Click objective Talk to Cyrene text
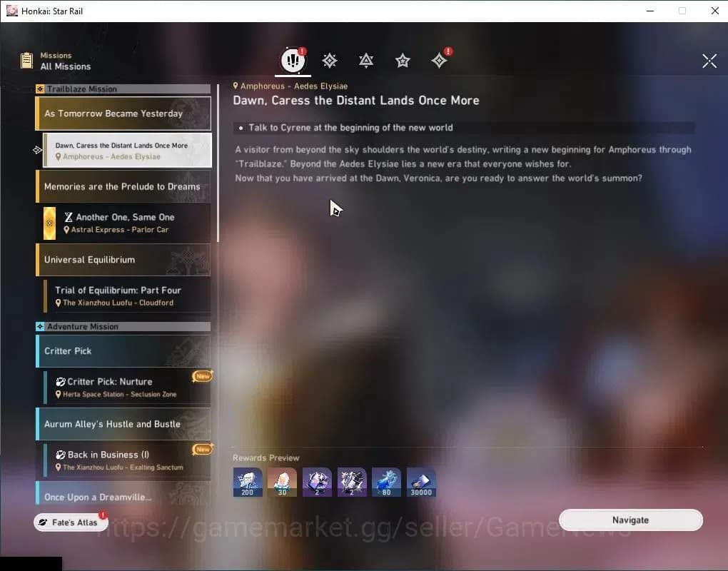The image size is (728, 571). pyautogui.click(x=350, y=128)
